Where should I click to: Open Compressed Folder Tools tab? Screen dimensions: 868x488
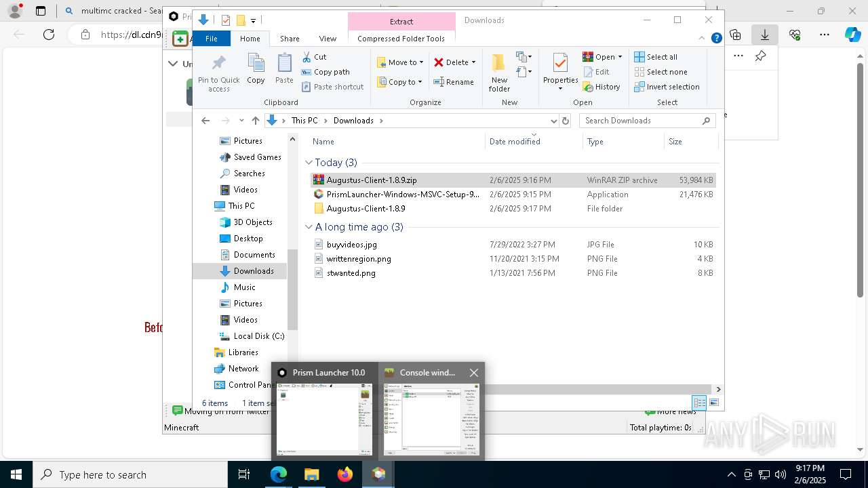(401, 39)
